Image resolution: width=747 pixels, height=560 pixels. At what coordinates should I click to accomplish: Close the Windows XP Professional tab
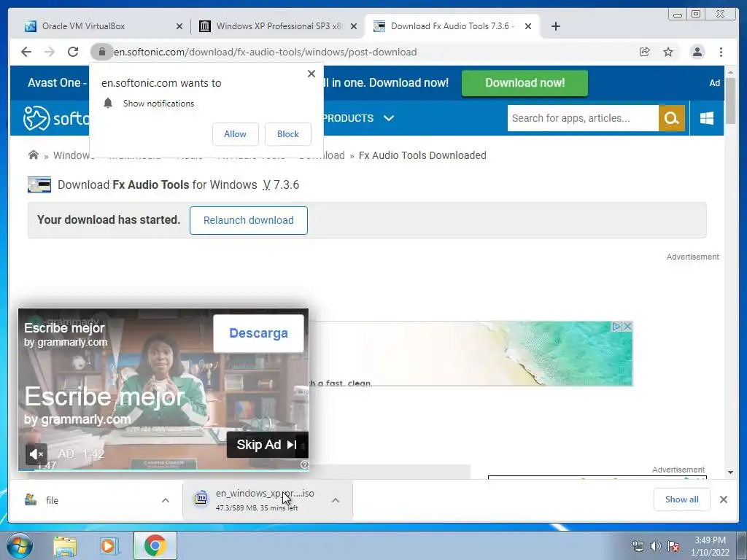click(x=354, y=27)
